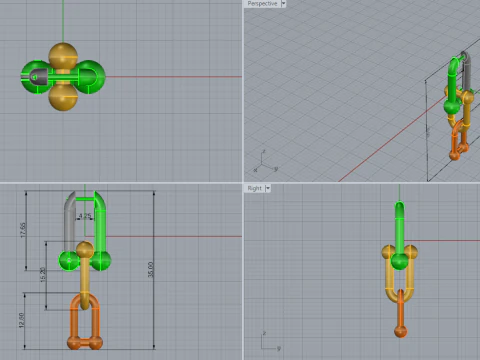Select the lower gold sphere in top-left viewport
The width and height of the screenshot is (480, 360).
[x=63, y=97]
